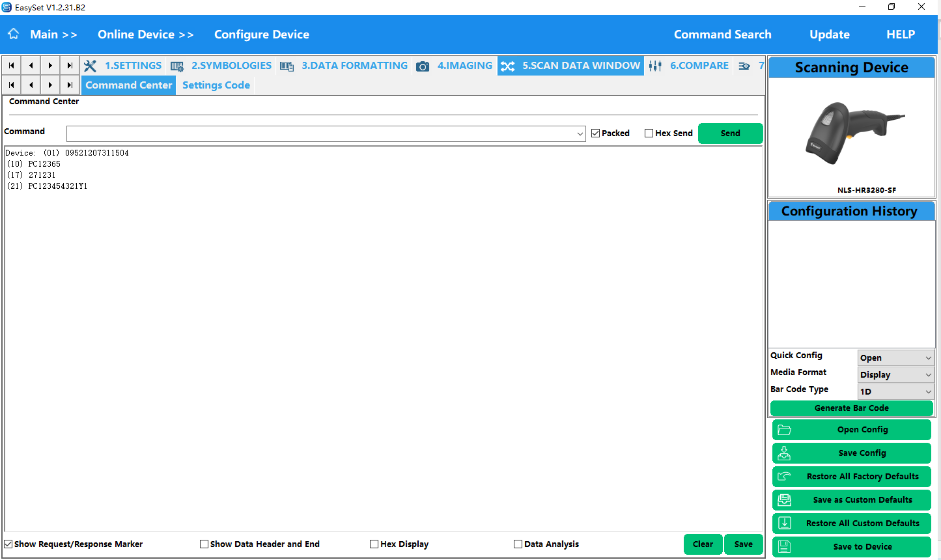
Task: Open Command Search in the top bar
Action: coord(722,35)
